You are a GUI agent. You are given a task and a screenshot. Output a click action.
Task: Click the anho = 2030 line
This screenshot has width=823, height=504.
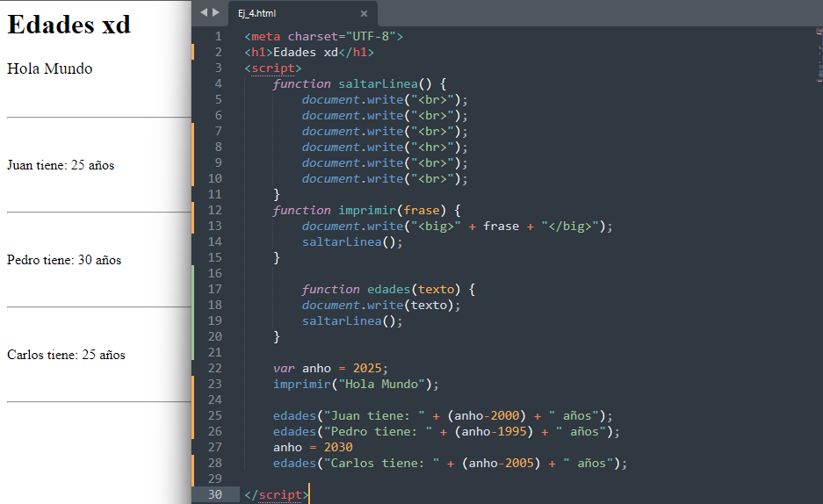coord(313,448)
